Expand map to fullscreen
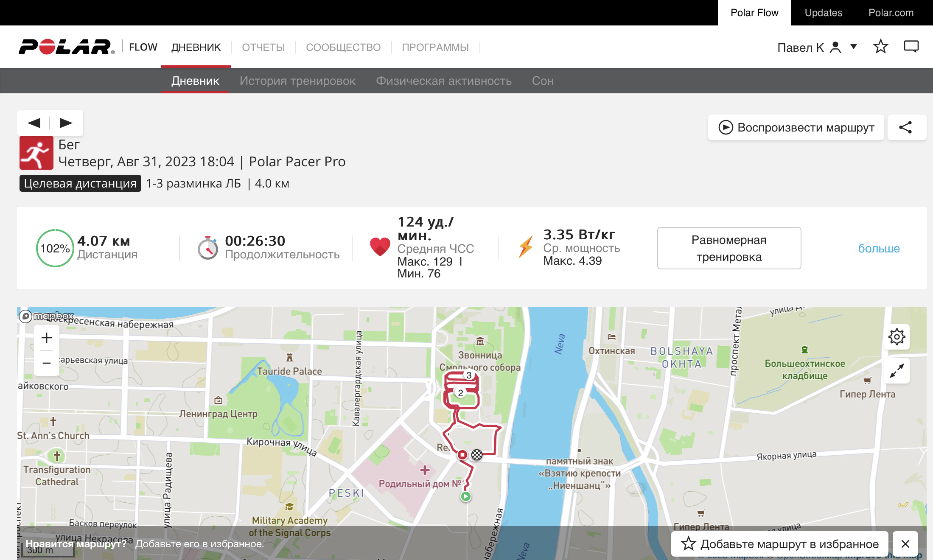 coord(897,371)
